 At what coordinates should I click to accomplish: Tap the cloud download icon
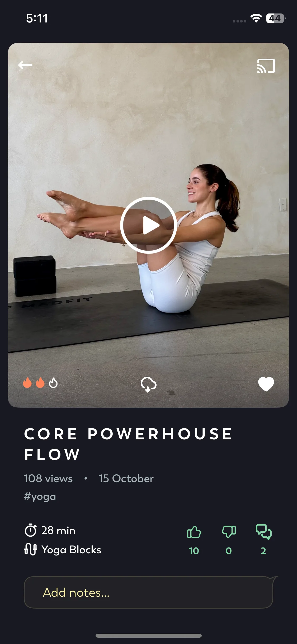[x=148, y=384]
